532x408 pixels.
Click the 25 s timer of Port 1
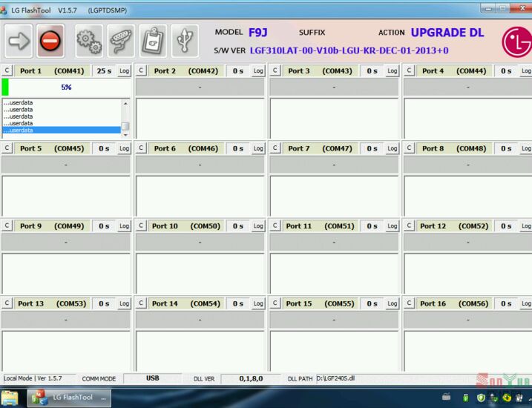tap(104, 71)
